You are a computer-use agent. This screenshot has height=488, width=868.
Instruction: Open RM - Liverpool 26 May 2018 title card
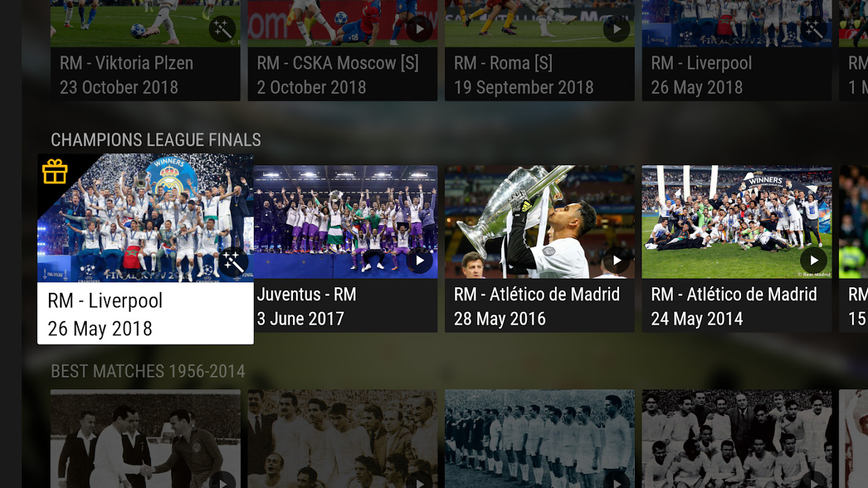point(145,314)
